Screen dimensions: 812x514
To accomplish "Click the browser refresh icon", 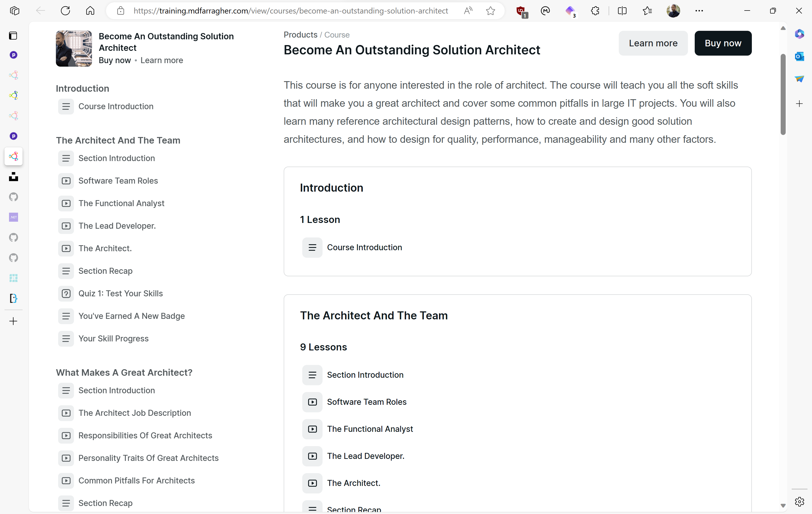I will click(x=65, y=11).
